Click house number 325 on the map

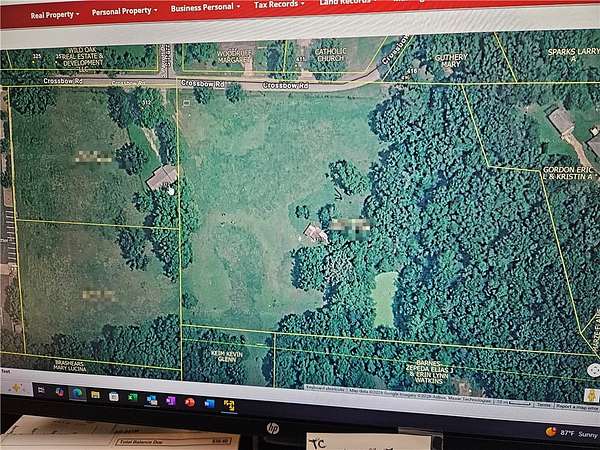point(36,56)
